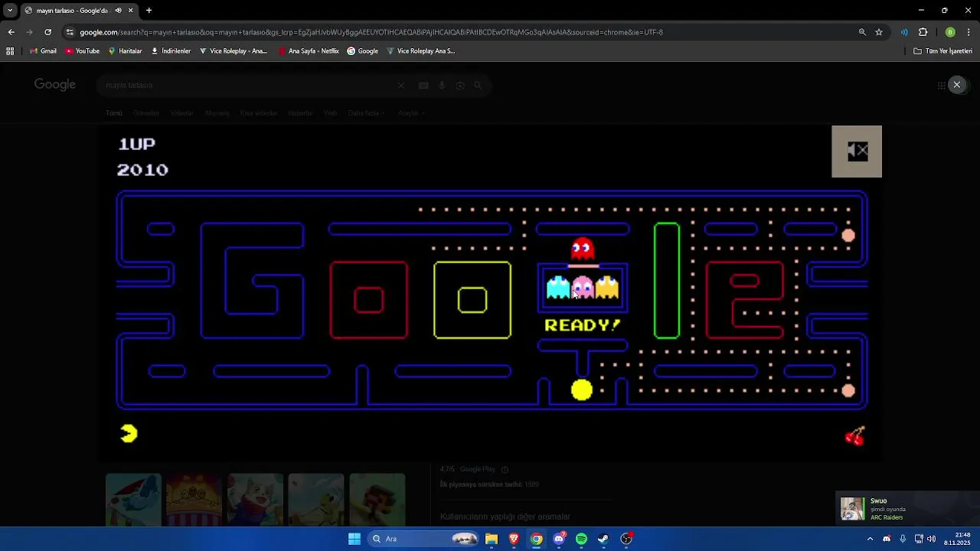
Task: Click the red Blinky ghost above the pen
Action: point(583,249)
